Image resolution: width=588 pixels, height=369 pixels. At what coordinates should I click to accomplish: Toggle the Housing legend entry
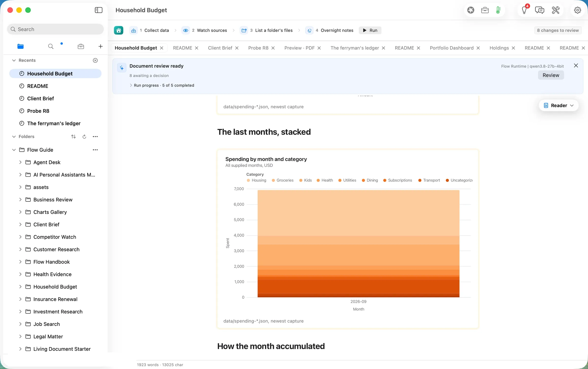tap(257, 180)
